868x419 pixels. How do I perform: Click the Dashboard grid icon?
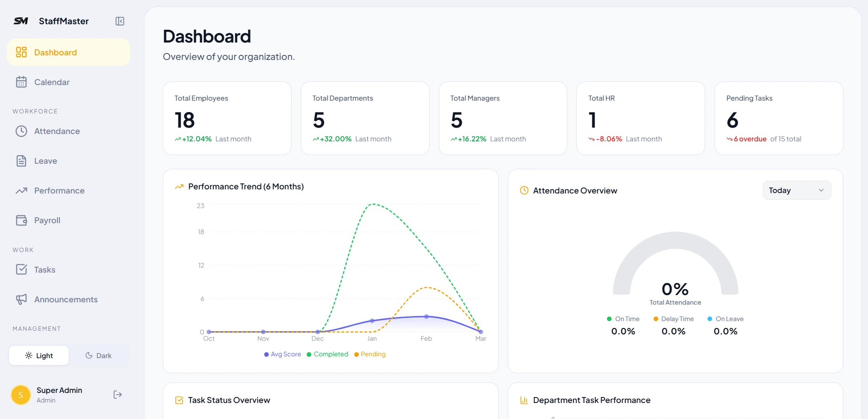tap(21, 52)
